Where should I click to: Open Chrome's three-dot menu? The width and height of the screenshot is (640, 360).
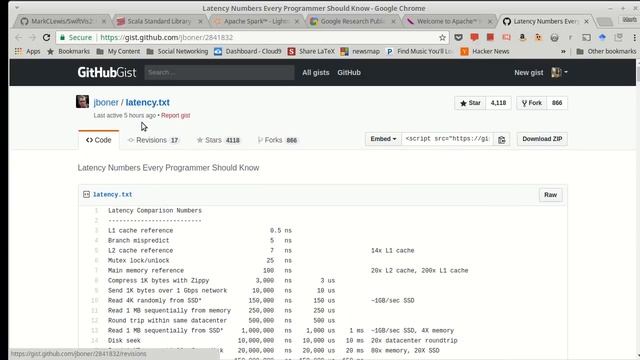click(x=634, y=38)
